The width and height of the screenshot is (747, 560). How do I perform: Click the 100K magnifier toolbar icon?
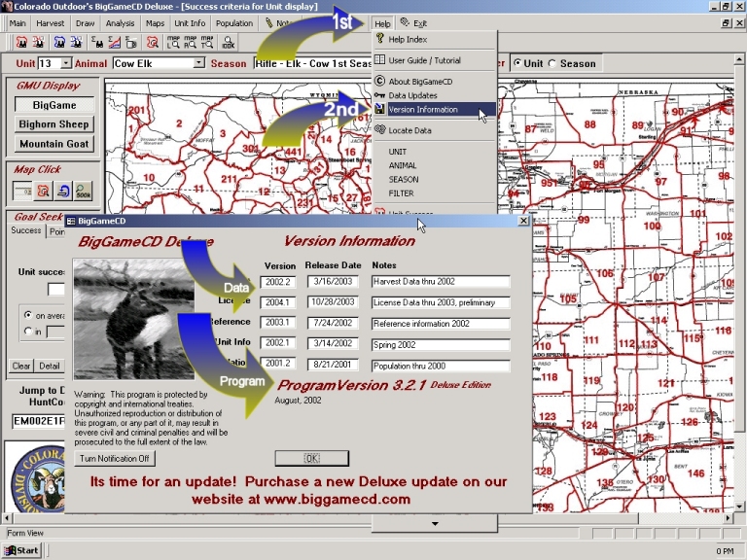pyautogui.click(x=229, y=43)
